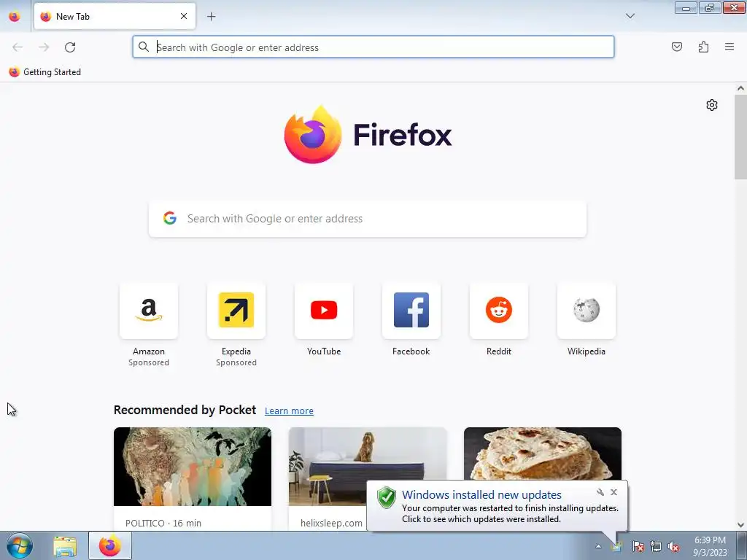Expand the list all tabs chevron

[630, 16]
